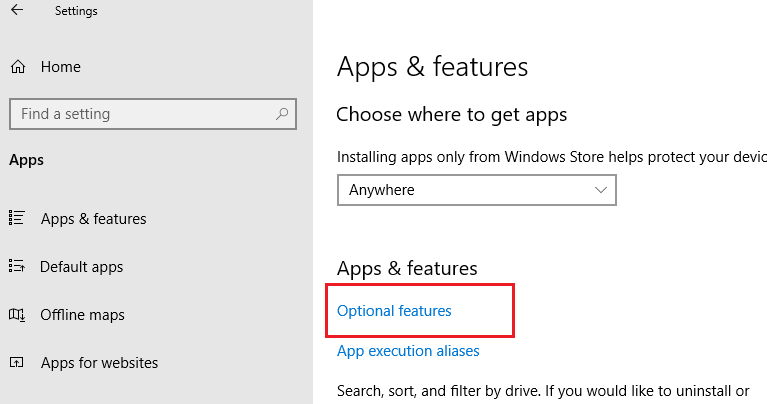Expand the chevron on the Anywhere combo box
Image resolution: width=767 pixels, height=404 pixels.
(601, 190)
